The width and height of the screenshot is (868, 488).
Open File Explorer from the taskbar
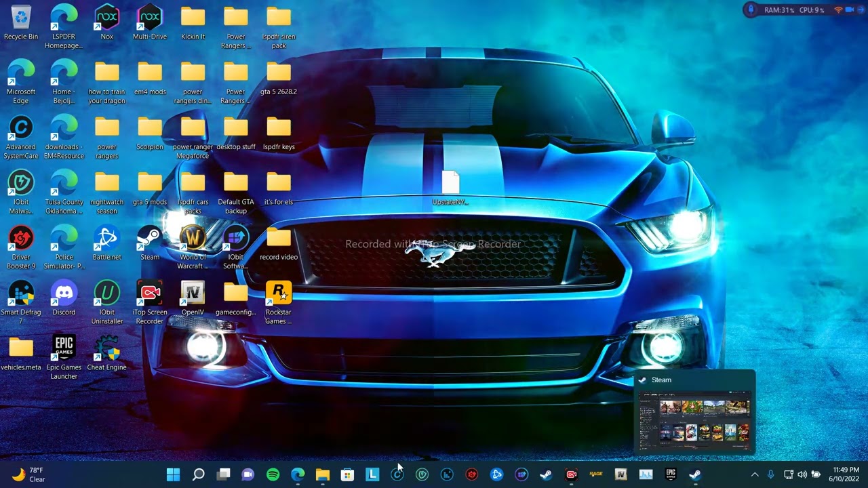(x=323, y=474)
